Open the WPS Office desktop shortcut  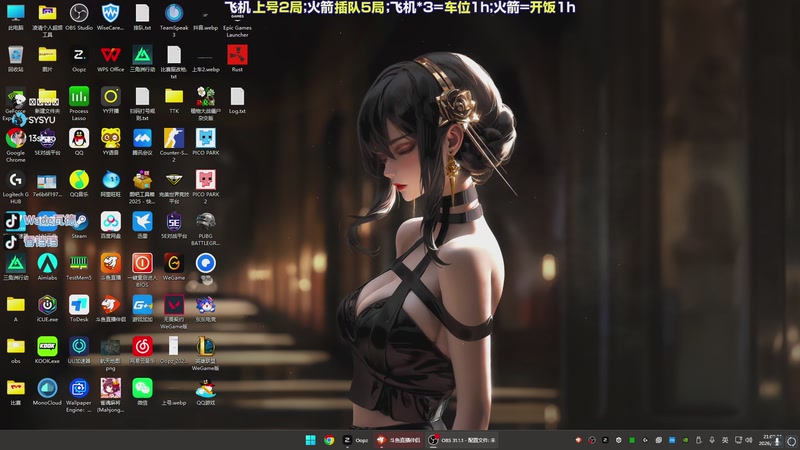(x=110, y=58)
